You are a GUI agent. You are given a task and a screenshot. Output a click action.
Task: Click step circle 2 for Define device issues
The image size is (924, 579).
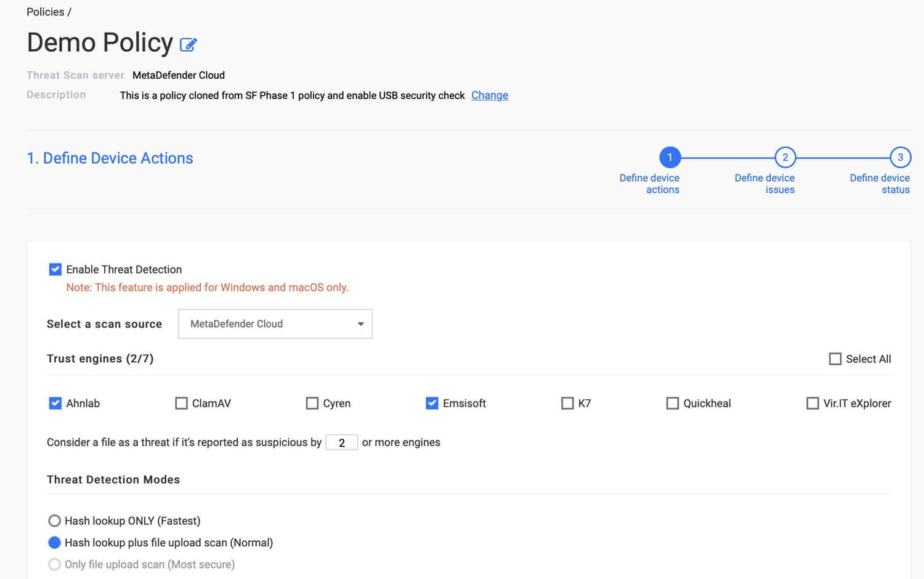click(785, 157)
